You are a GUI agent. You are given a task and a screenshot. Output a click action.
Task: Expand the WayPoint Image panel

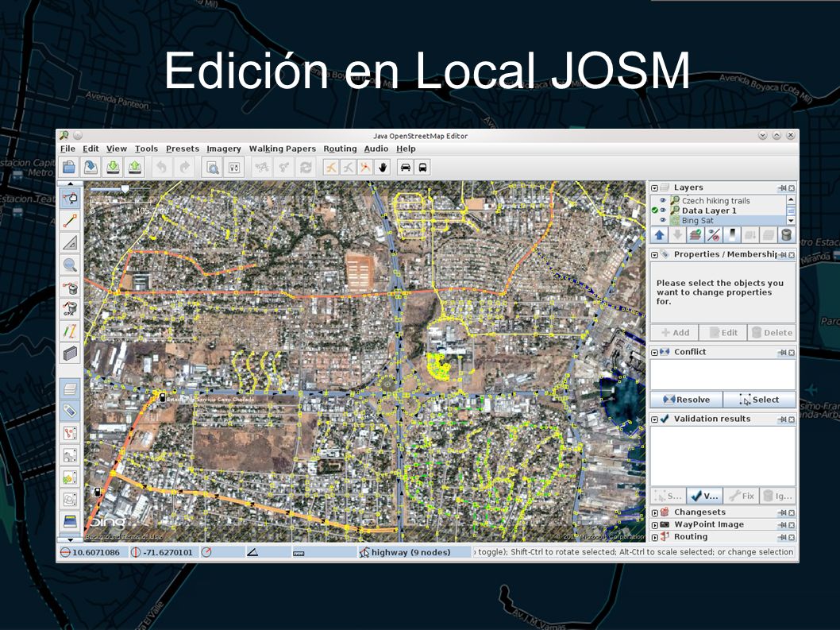point(655,525)
